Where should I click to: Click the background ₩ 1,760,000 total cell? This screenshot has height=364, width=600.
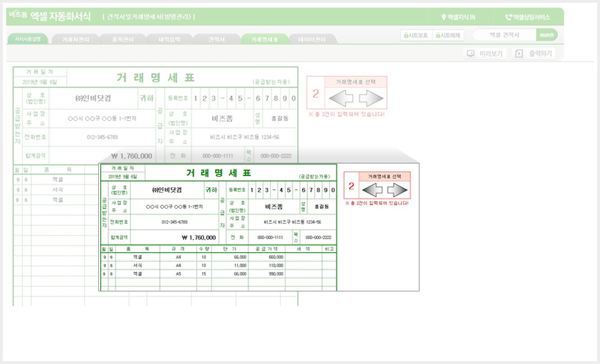tap(102, 155)
